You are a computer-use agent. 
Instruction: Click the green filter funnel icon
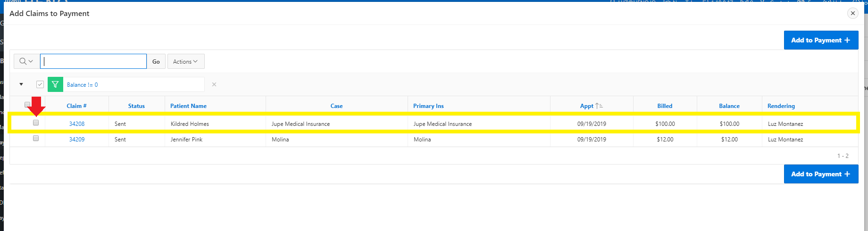tap(55, 84)
